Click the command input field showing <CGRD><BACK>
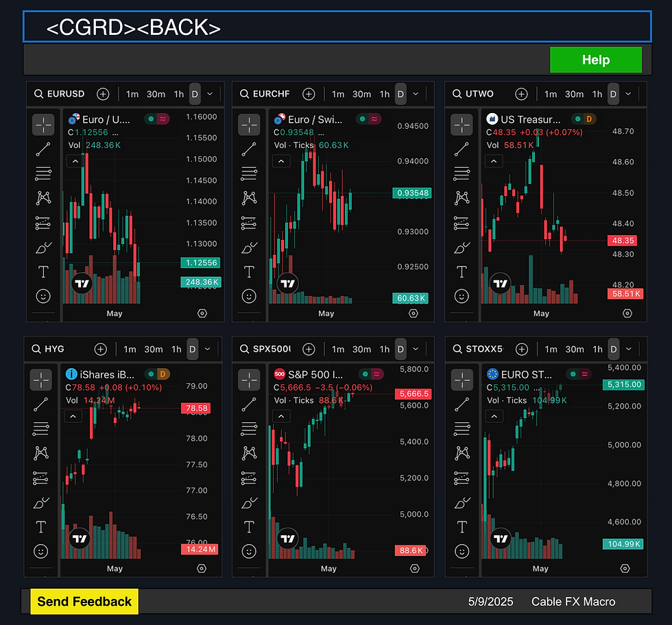Viewport: 672px width, 625px height. [337, 27]
